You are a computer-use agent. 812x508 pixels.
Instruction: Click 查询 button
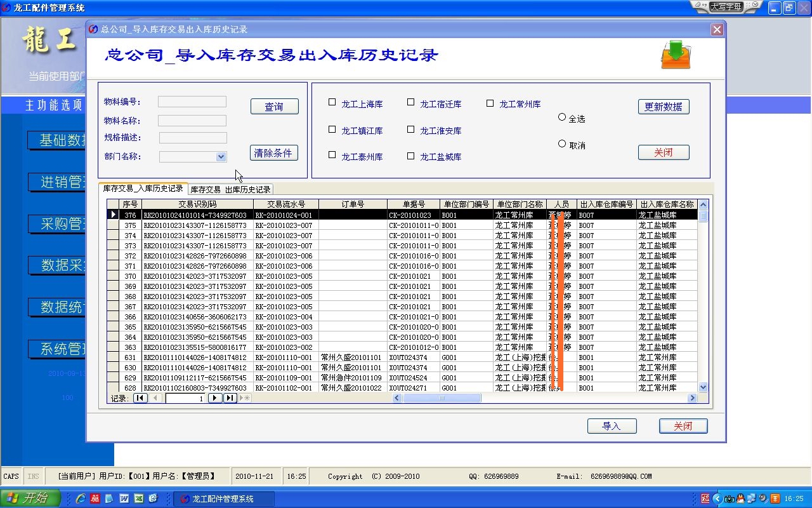274,107
